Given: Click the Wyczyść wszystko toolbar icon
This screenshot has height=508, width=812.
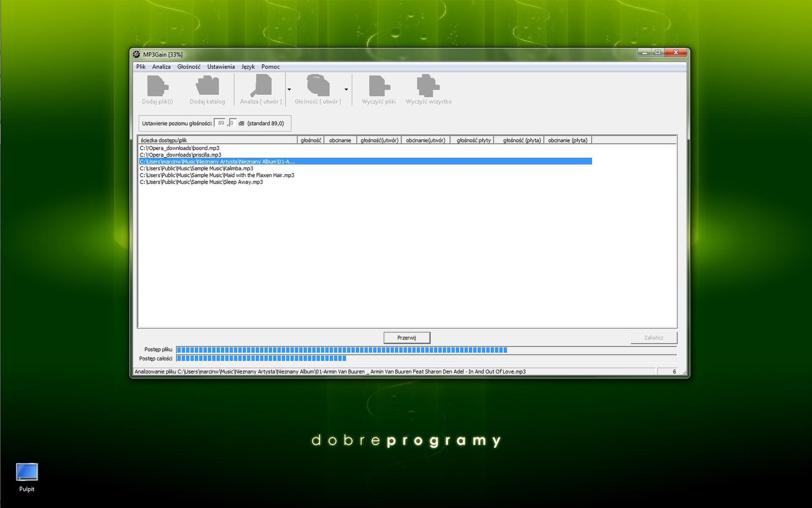Looking at the screenshot, I should pos(428,86).
